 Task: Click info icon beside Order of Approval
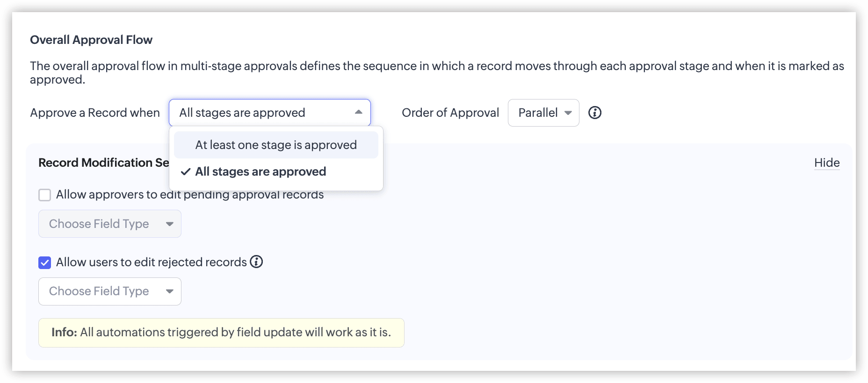tap(594, 113)
